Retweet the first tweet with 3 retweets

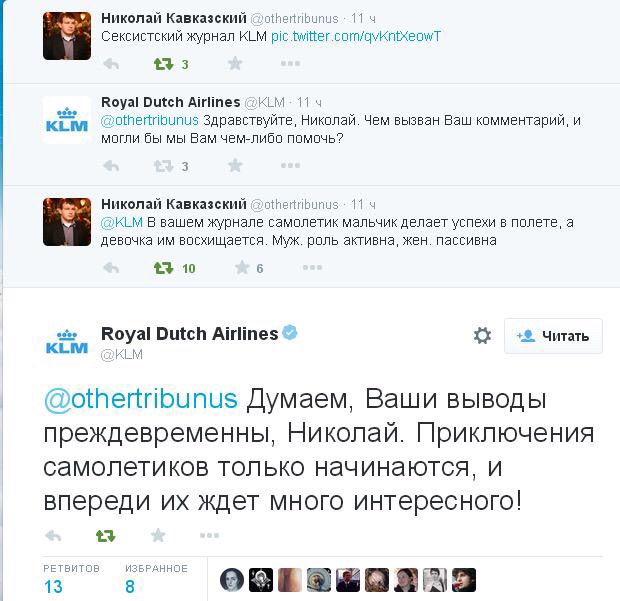(163, 64)
